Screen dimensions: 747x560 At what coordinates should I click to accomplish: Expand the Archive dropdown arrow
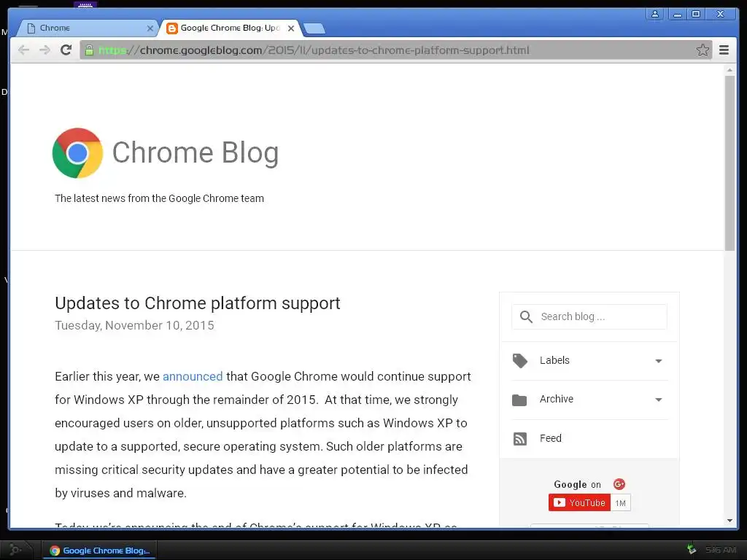659,400
